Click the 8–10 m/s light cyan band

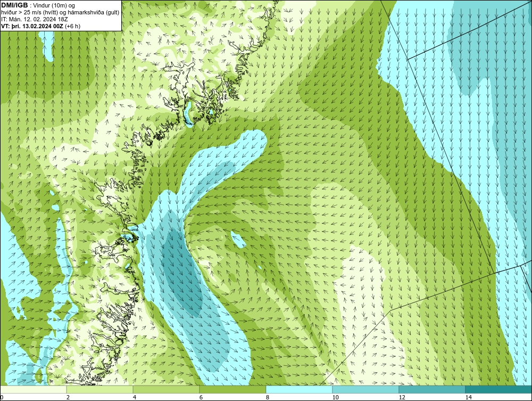[299, 389]
